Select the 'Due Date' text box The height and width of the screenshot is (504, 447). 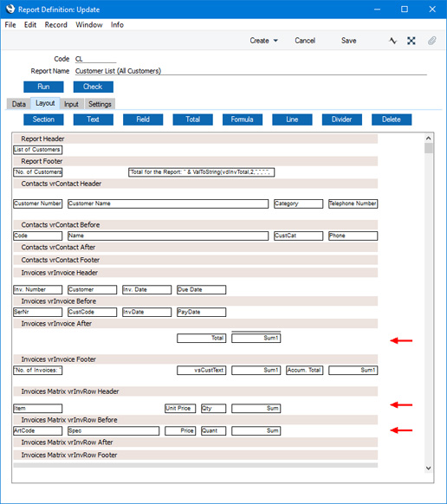pyautogui.click(x=201, y=290)
